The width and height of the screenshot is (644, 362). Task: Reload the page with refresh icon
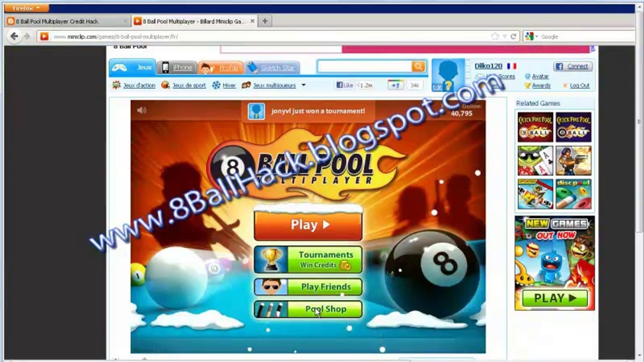[x=513, y=36]
